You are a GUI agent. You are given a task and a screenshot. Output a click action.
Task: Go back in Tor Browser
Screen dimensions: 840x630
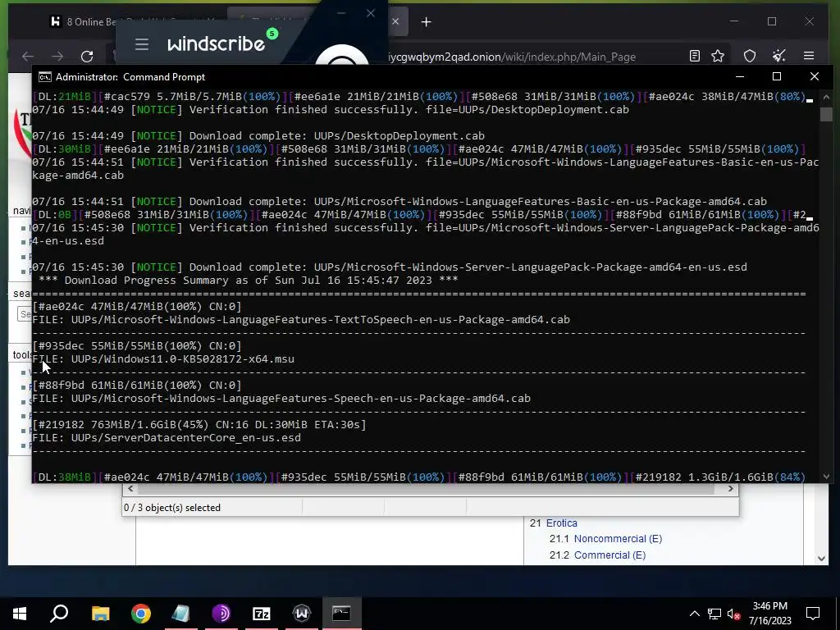(28, 57)
